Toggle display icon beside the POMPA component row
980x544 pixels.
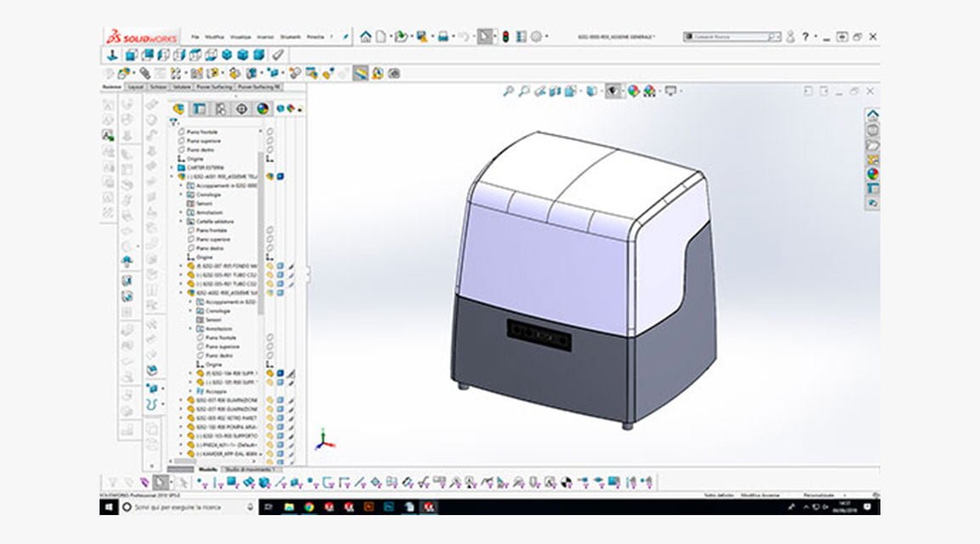click(x=281, y=428)
